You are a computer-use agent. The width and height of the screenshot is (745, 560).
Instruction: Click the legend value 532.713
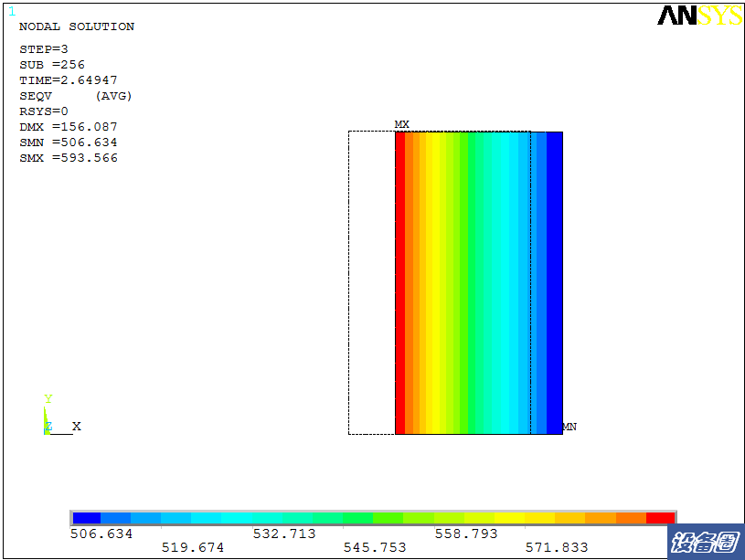click(x=283, y=534)
